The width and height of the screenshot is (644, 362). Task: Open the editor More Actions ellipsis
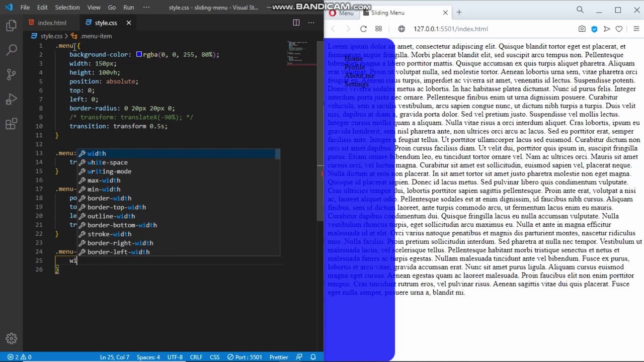[311, 23]
